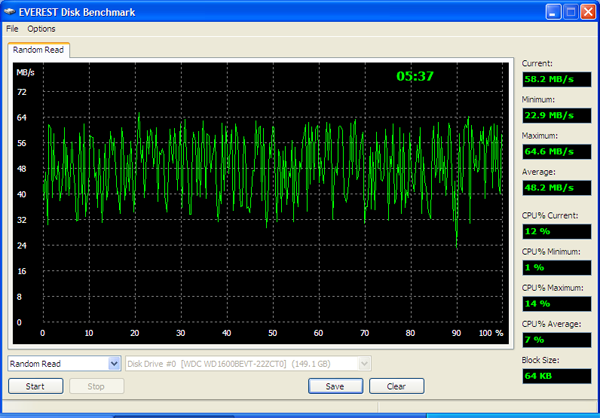Click the Average 48.2 MB/s value box

556,188
